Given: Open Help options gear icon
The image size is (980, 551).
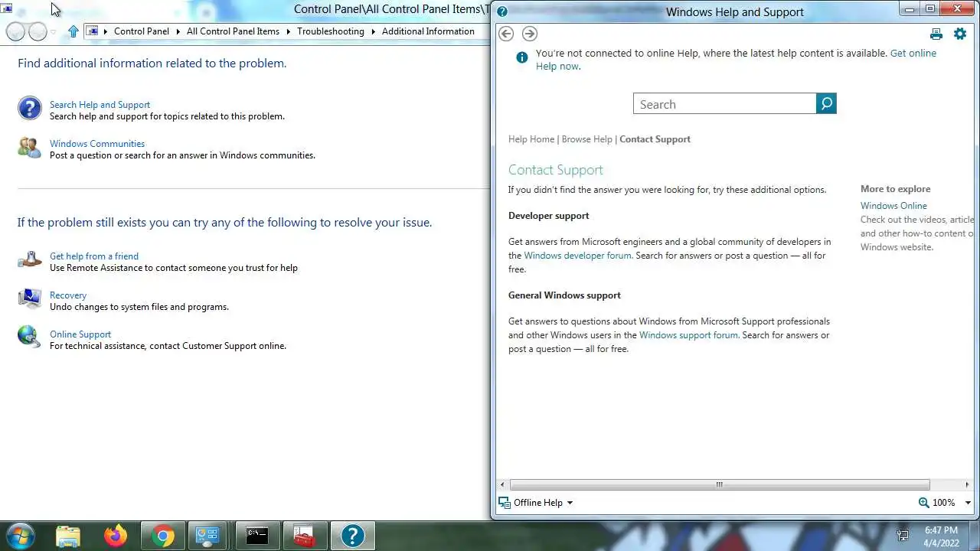Looking at the screenshot, I should (x=960, y=34).
